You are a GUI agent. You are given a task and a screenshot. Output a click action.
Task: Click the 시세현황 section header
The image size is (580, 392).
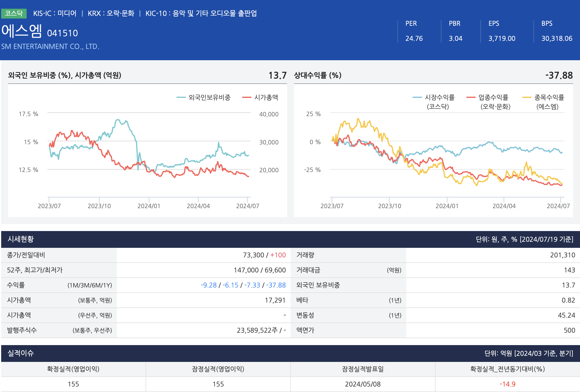pos(21,239)
